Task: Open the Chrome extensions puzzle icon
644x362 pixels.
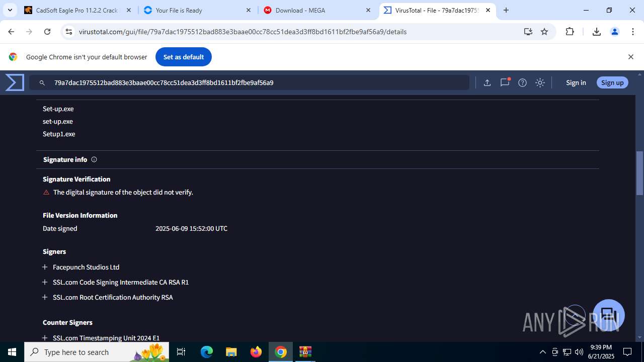Action: tap(570, 32)
